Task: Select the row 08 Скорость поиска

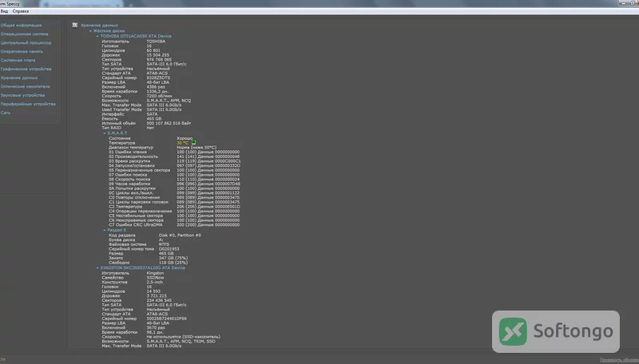Action: click(174, 180)
